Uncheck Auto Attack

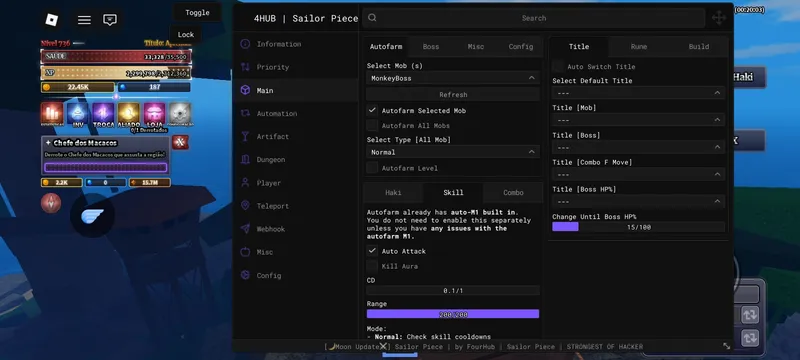[x=372, y=251]
